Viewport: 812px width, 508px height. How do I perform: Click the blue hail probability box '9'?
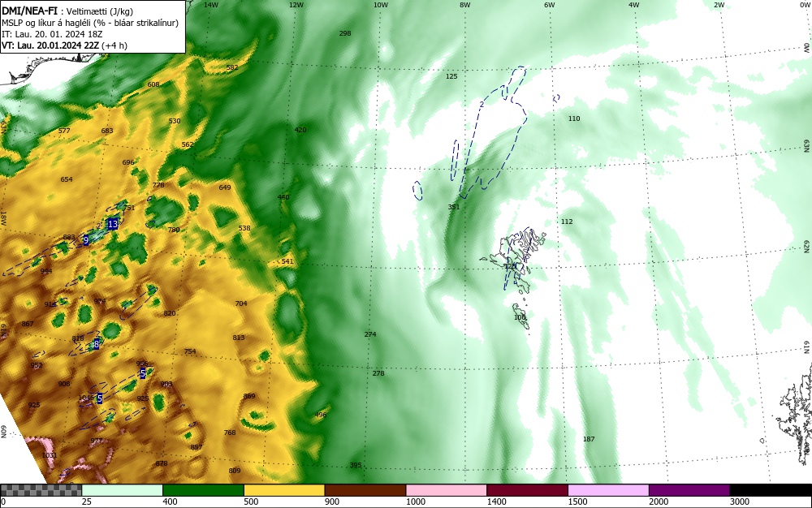86,240
